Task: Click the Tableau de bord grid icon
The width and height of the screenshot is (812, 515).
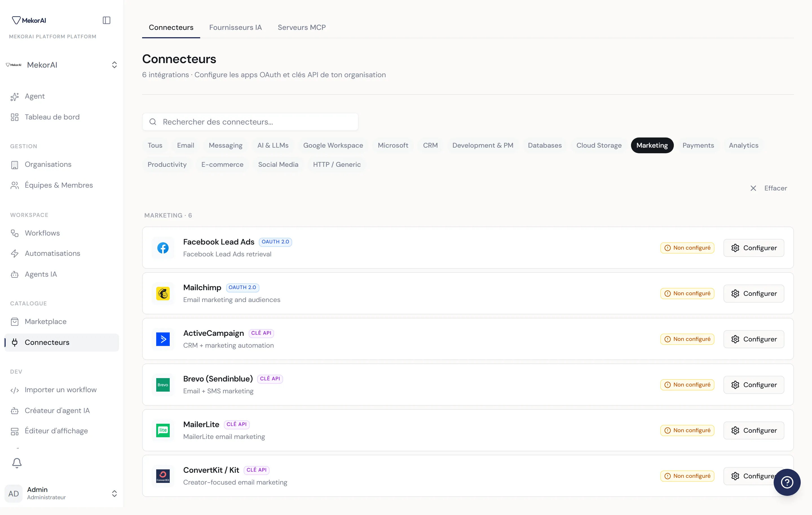Action: (x=14, y=117)
